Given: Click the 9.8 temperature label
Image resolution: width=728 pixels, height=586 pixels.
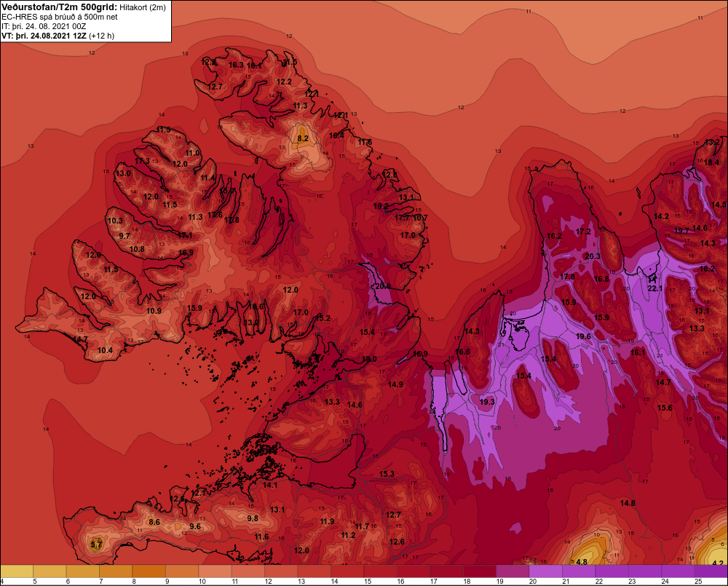Looking at the screenshot, I should 252,518.
